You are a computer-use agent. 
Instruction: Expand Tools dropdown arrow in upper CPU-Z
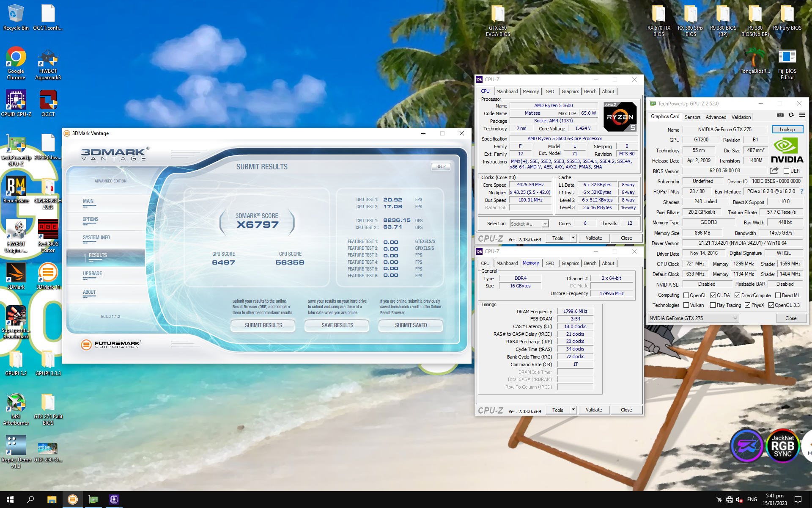(x=573, y=238)
